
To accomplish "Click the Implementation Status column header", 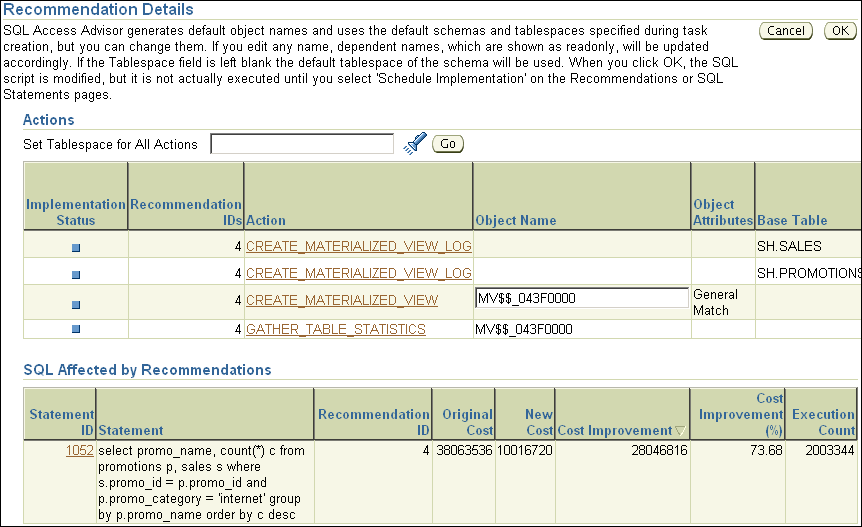I will (x=76, y=212).
